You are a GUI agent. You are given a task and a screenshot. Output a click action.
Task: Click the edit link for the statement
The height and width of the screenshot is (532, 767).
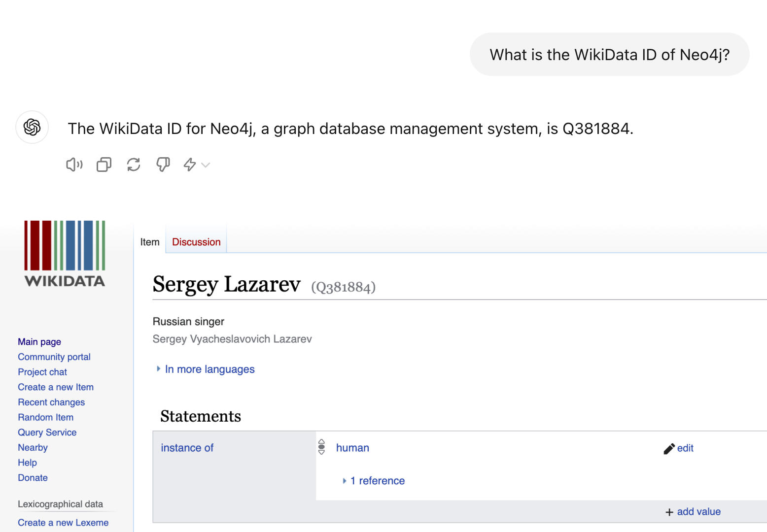coord(685,448)
